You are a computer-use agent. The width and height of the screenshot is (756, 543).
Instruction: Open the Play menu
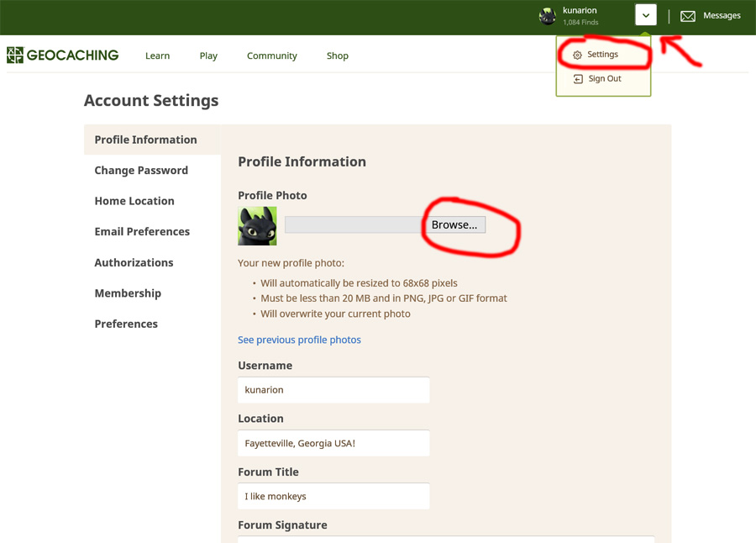coord(208,56)
